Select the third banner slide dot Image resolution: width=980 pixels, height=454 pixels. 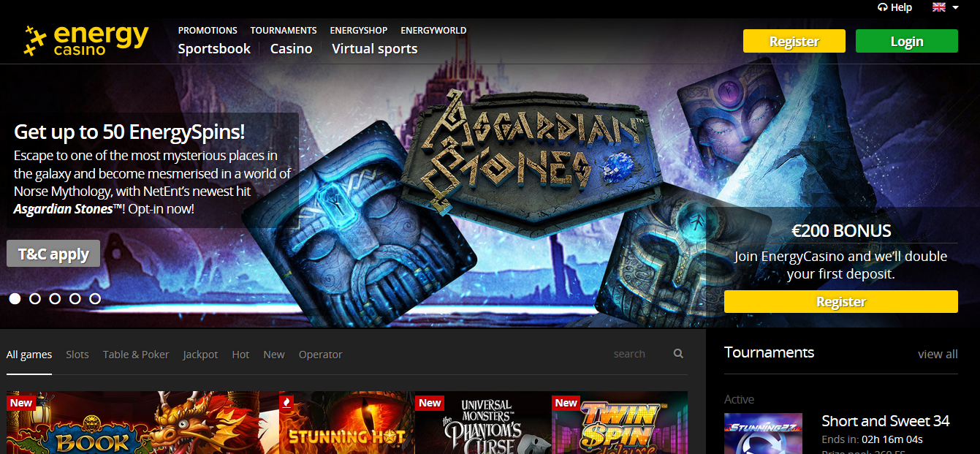pyautogui.click(x=55, y=298)
